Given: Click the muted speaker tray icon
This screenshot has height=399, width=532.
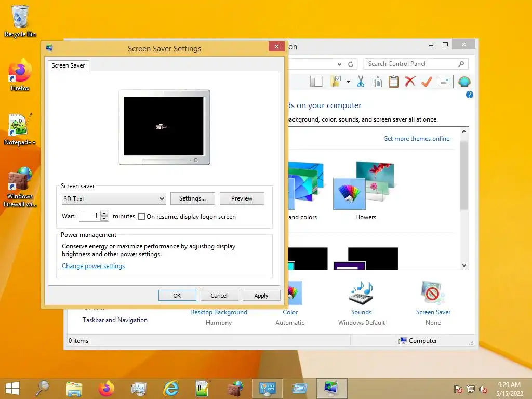Looking at the screenshot, I should coord(483,389).
